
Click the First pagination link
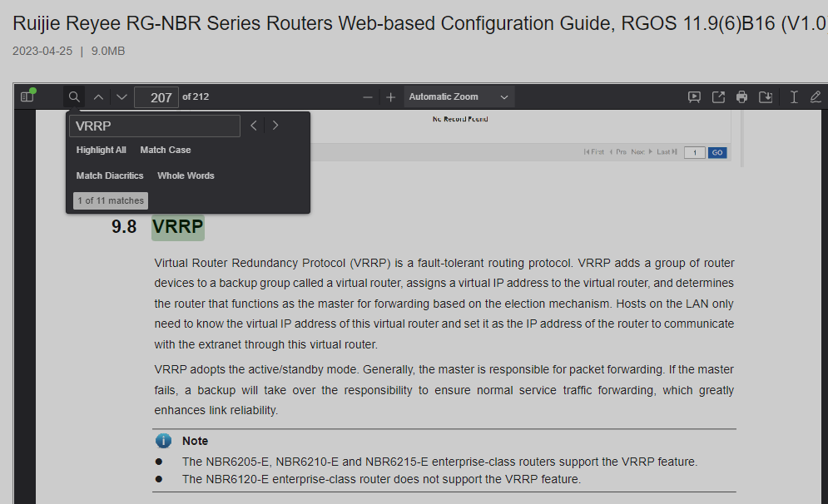(593, 152)
